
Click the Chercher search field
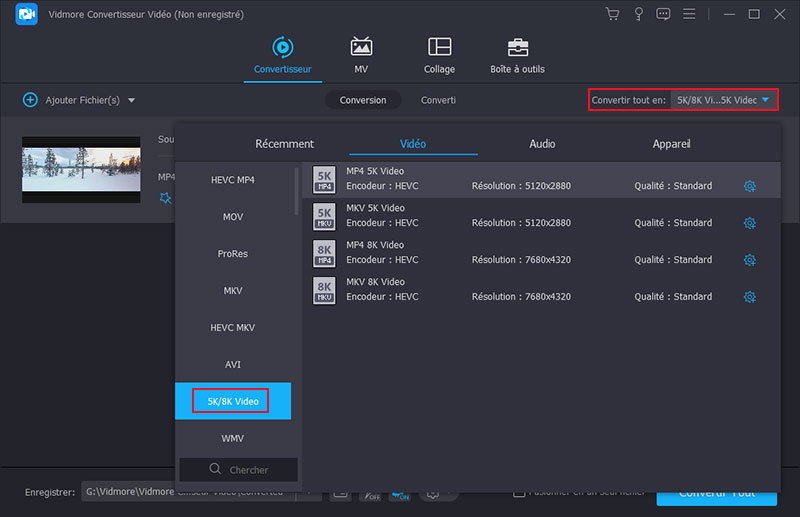tap(238, 469)
